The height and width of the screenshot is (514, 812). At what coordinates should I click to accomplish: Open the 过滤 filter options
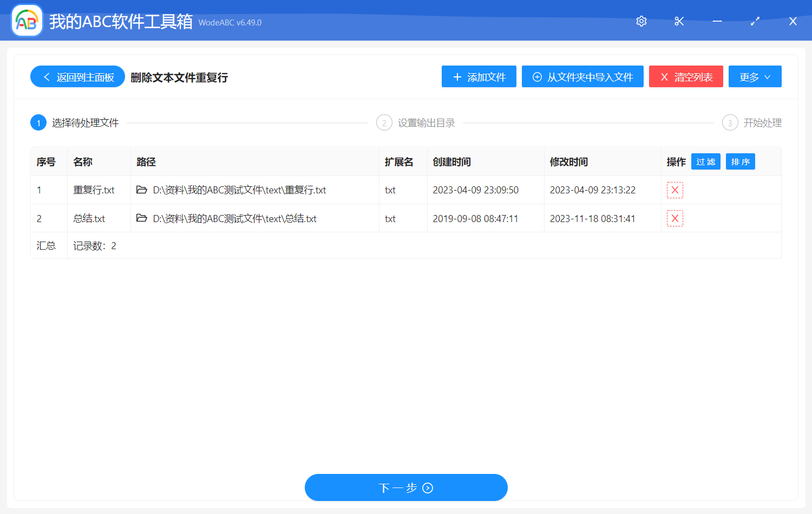[705, 161]
